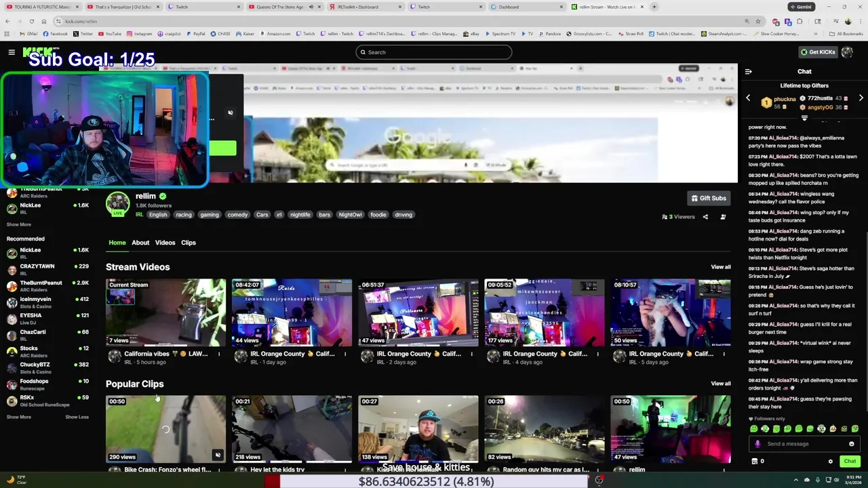Image resolution: width=868 pixels, height=488 pixels.
Task: Expand the gifters leaderboard pull-down handle
Action: pos(804,118)
